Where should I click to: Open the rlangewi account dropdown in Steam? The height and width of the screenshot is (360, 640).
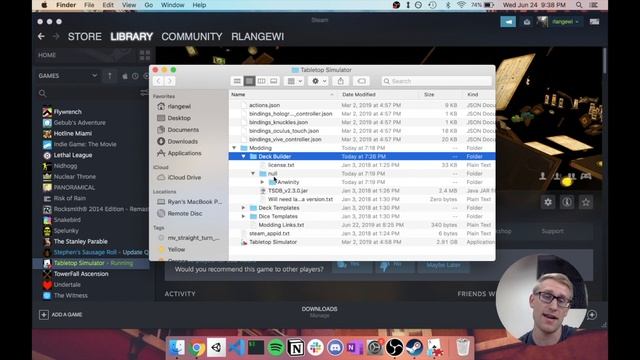[565, 22]
